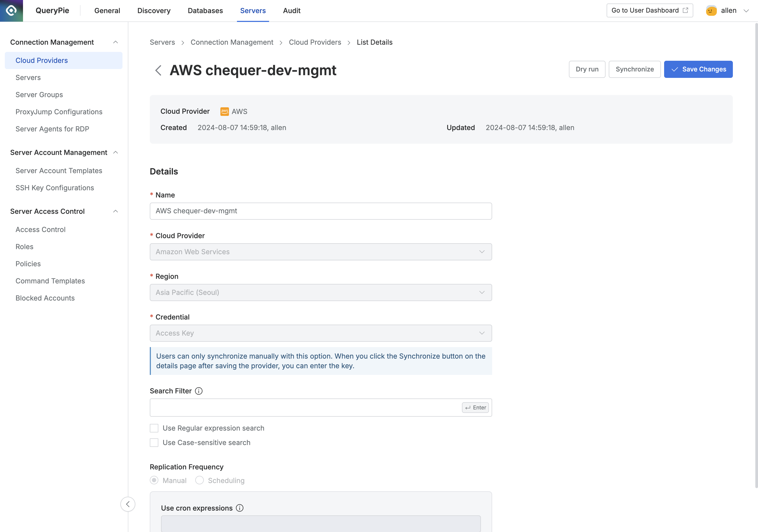Click the Synchronize button
The image size is (758, 532).
coord(634,69)
